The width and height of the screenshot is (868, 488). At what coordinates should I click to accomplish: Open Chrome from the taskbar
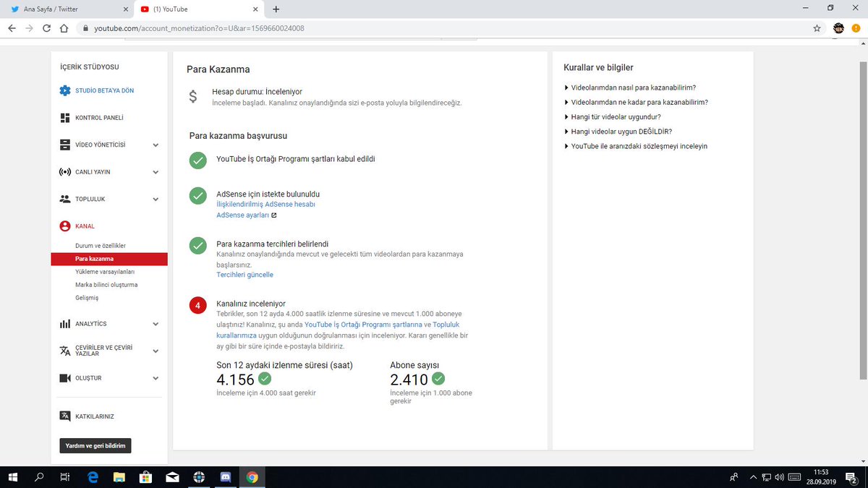coord(252,477)
